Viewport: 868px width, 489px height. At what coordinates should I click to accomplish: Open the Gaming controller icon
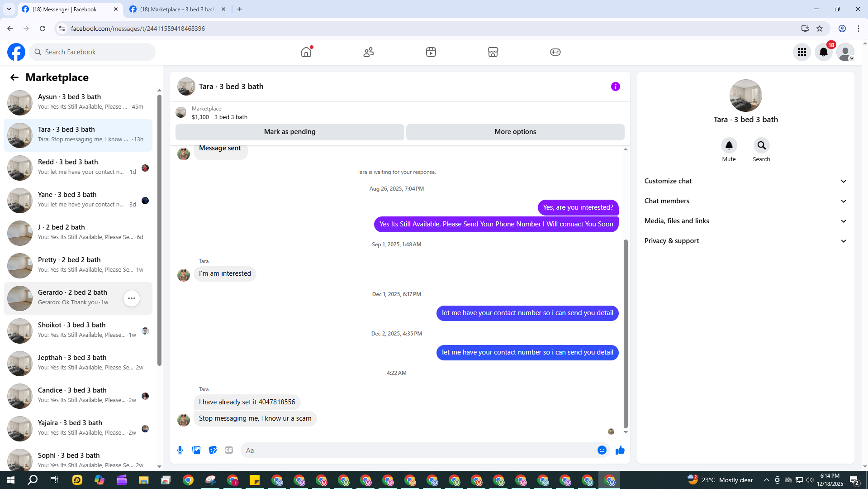[555, 52]
